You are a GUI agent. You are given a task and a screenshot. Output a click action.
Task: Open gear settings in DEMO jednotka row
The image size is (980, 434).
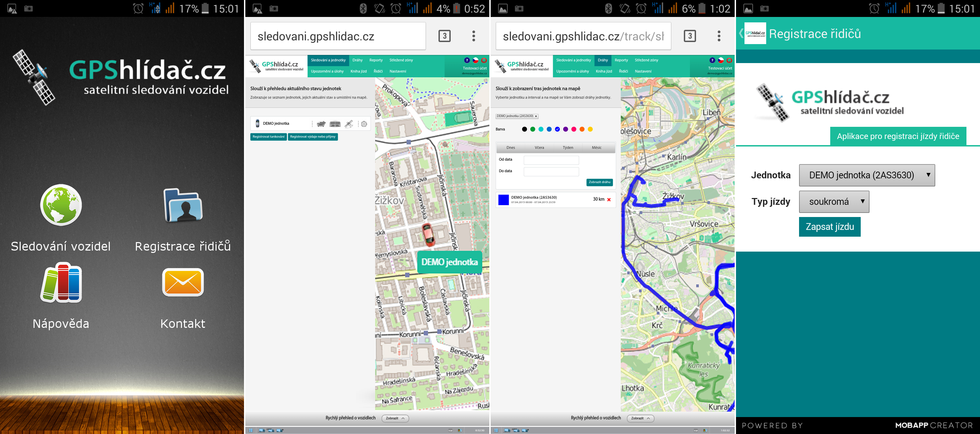(x=364, y=124)
